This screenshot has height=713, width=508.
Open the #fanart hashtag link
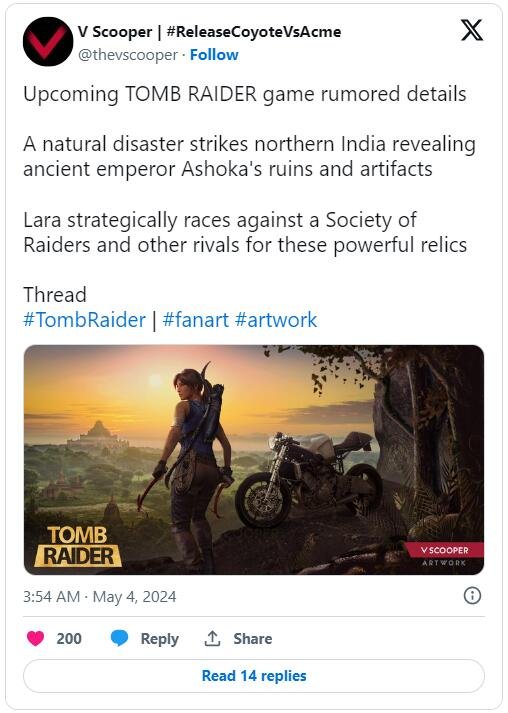coord(196,320)
